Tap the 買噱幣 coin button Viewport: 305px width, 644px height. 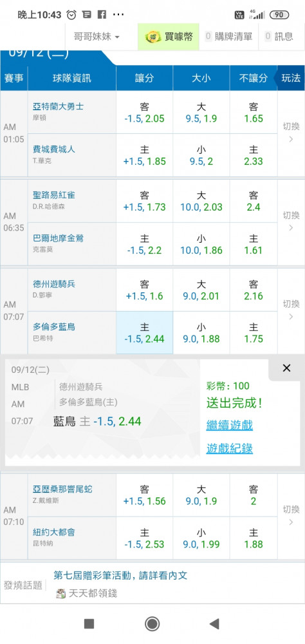169,37
